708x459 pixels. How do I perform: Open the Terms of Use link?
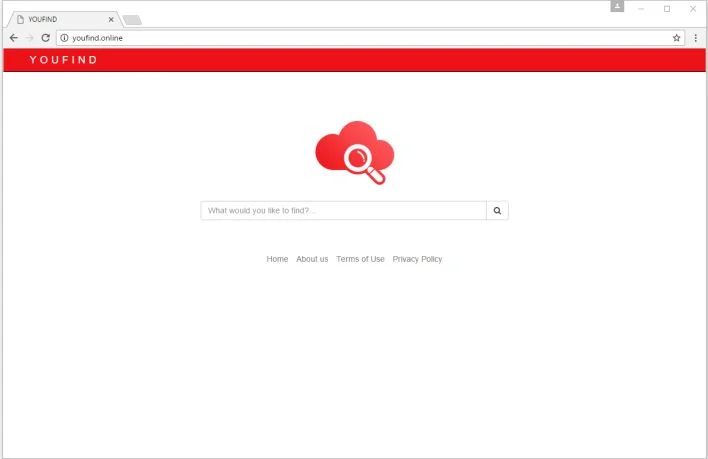coord(360,259)
